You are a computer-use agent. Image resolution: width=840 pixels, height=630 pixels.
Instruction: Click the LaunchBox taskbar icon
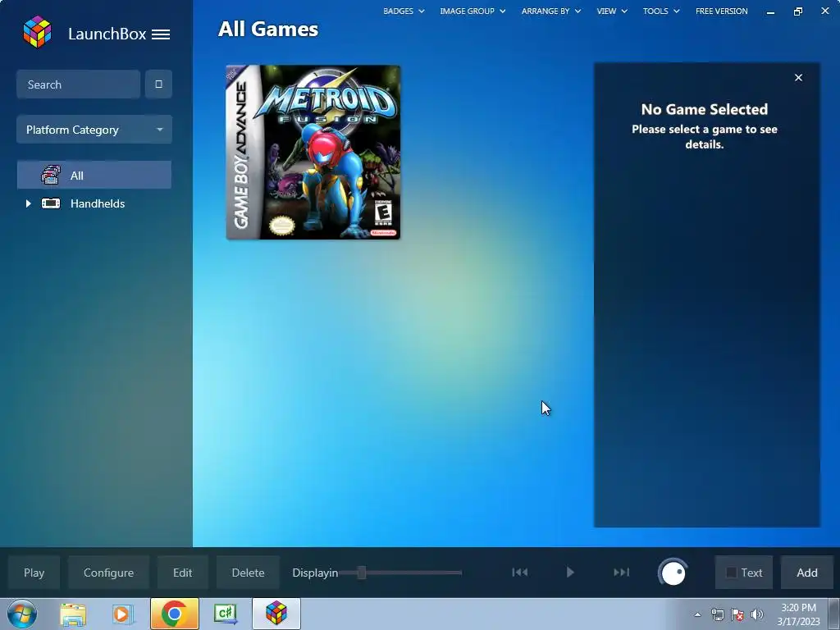(x=276, y=614)
